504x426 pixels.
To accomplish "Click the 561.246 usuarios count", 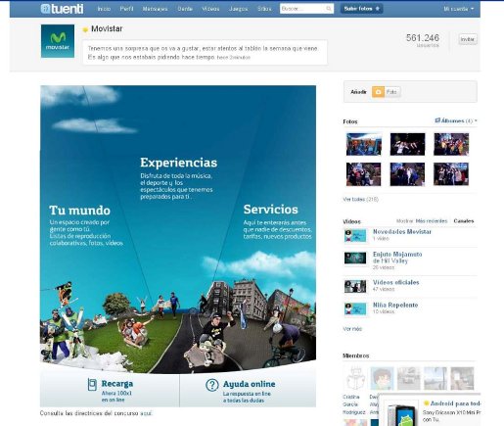I will 423,40.
